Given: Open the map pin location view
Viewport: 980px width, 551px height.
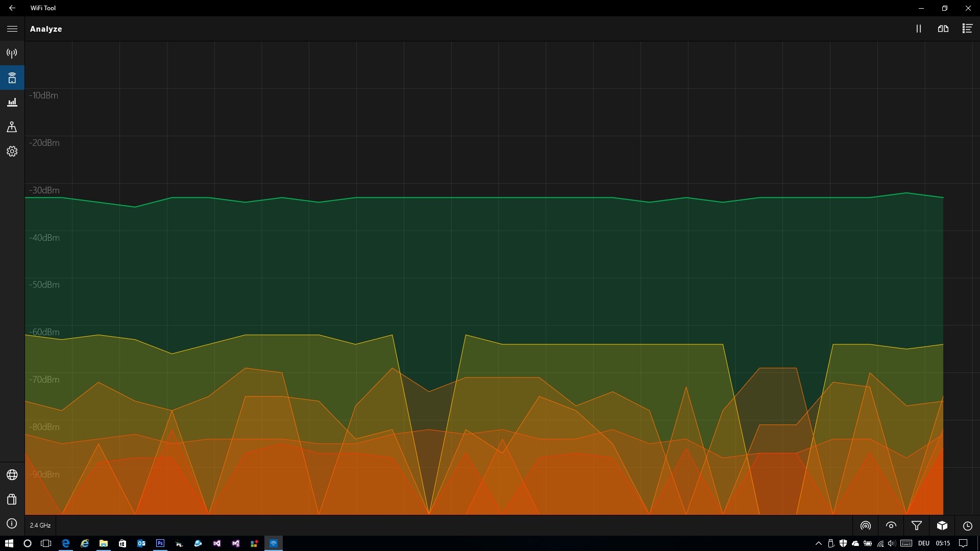Looking at the screenshot, I should pos(12,127).
